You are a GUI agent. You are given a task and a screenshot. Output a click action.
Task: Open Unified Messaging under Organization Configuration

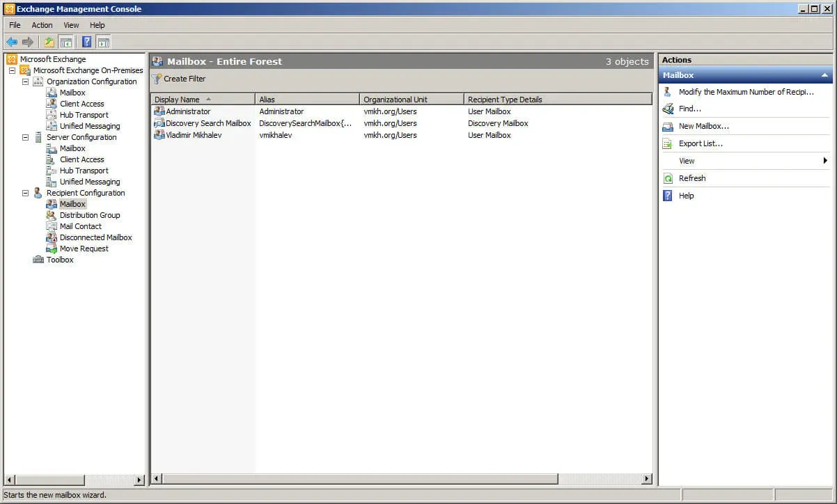point(90,126)
